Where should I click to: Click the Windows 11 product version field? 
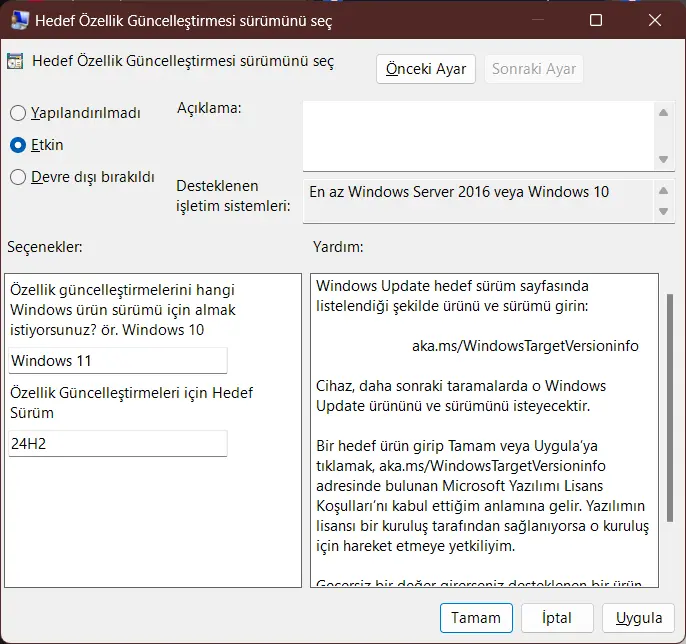[118, 360]
